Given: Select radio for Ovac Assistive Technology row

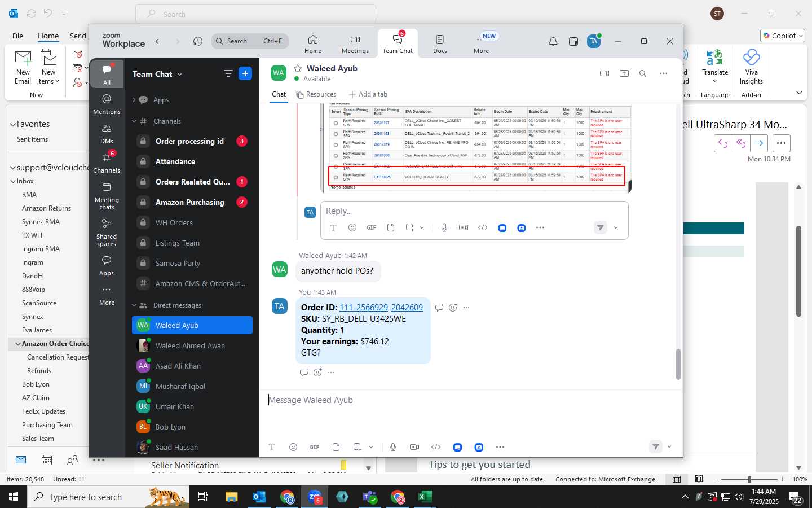Looking at the screenshot, I should pyautogui.click(x=336, y=155).
